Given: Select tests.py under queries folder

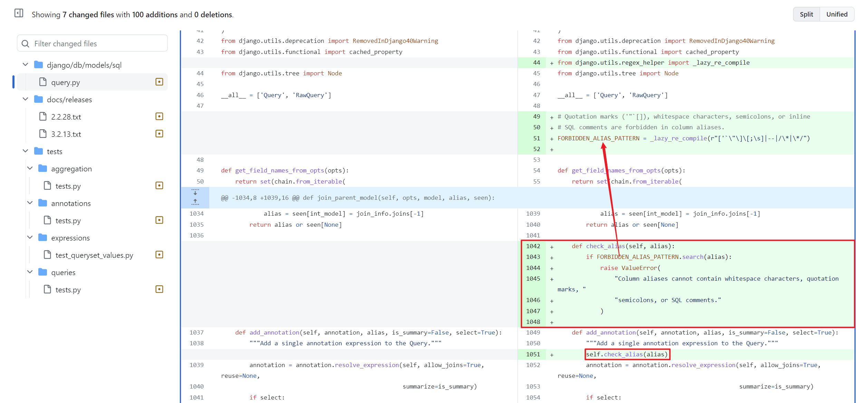Looking at the screenshot, I should pyautogui.click(x=68, y=290).
